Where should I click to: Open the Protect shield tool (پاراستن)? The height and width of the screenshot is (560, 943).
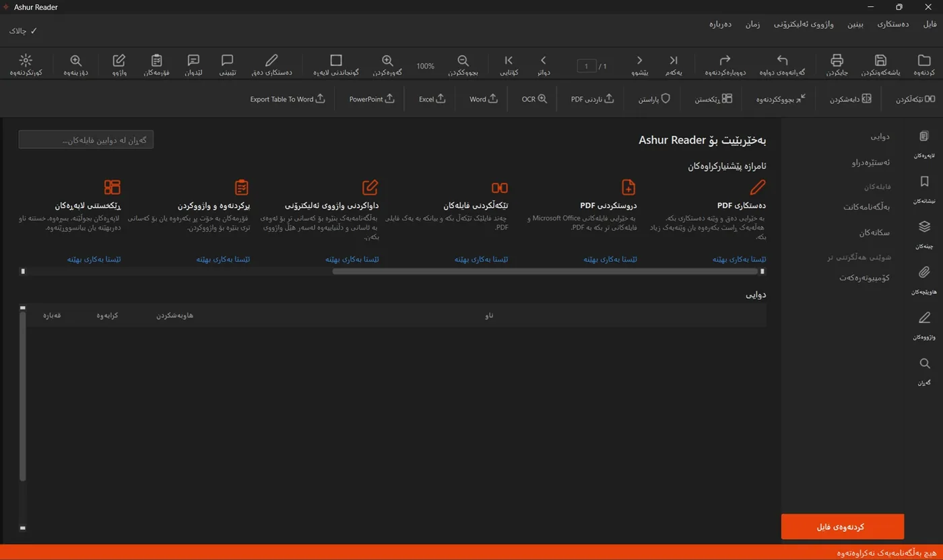tap(654, 99)
